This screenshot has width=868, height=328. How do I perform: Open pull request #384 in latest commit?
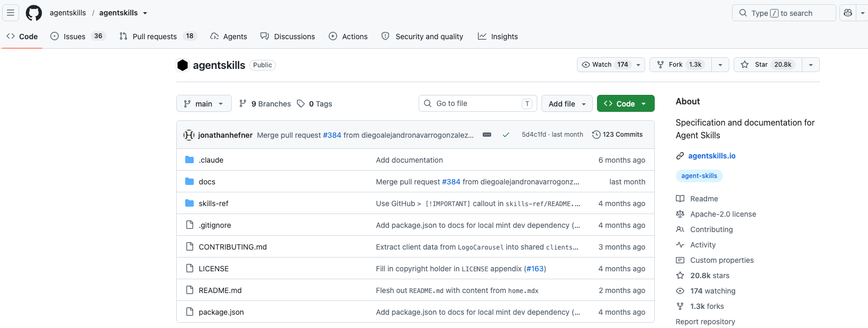(x=332, y=135)
